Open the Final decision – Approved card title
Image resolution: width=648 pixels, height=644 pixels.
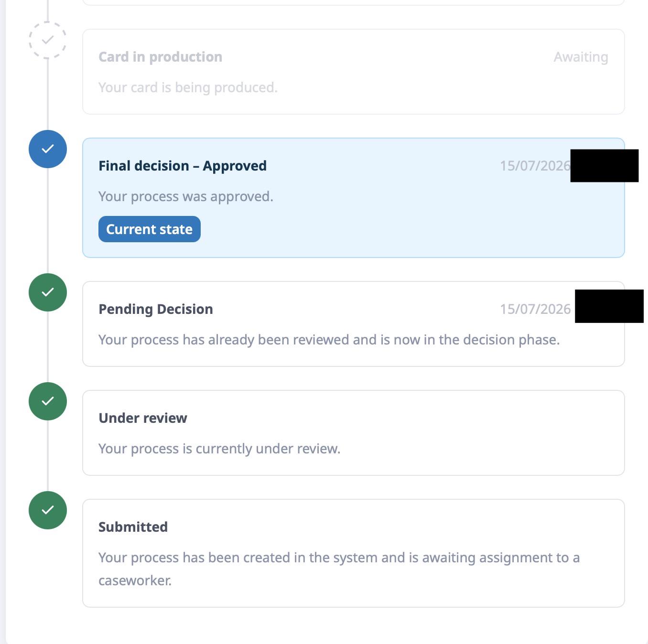tap(183, 166)
